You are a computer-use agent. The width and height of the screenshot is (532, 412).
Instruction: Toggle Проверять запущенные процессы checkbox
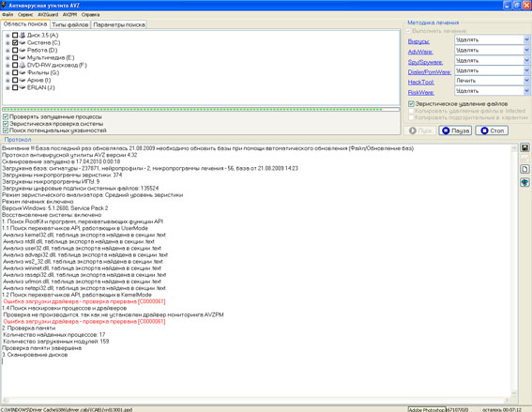tap(6, 116)
